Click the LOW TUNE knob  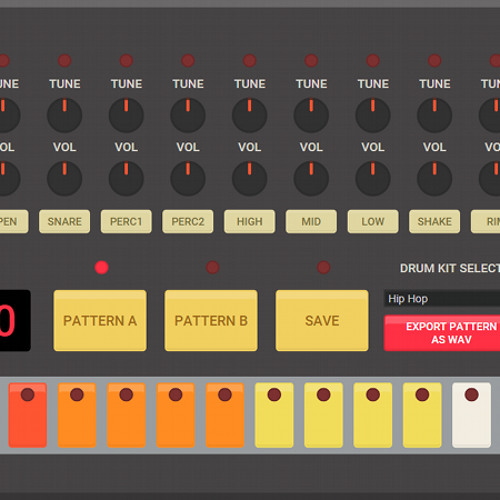[x=373, y=115]
